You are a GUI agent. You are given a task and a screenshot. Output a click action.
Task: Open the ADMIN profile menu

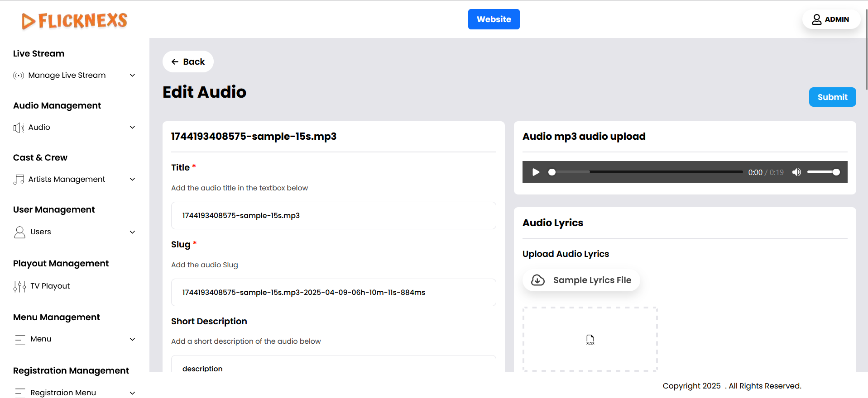pos(831,19)
